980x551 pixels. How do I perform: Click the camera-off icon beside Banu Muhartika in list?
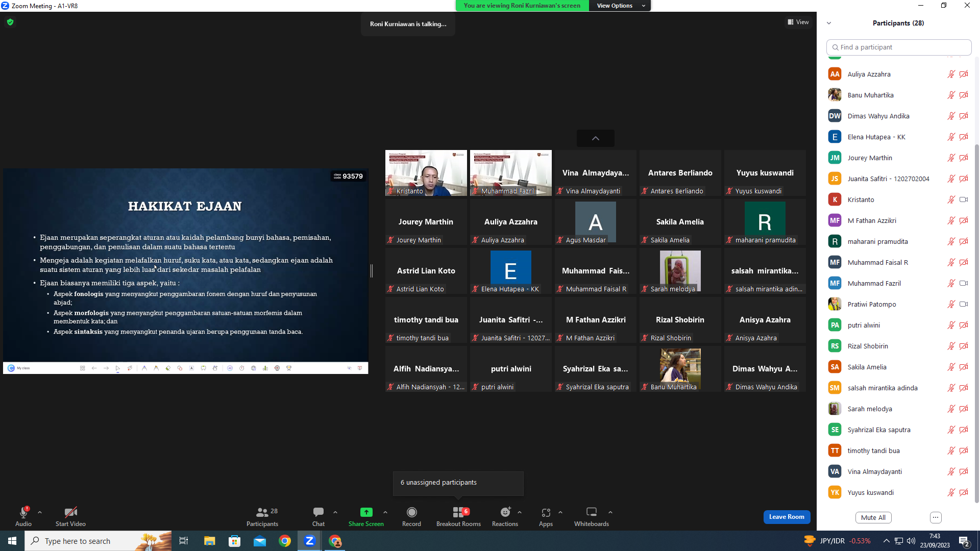tap(964, 95)
